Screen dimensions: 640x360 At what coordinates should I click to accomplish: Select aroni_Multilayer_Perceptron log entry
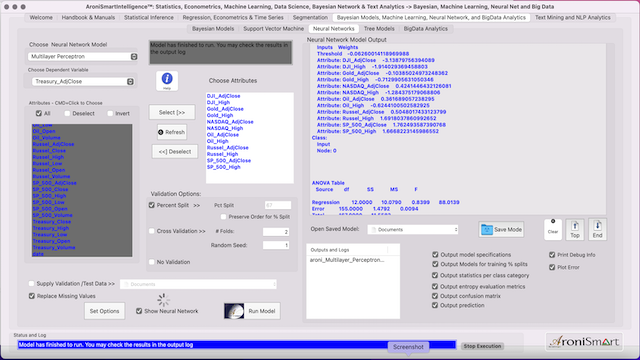[347, 260]
